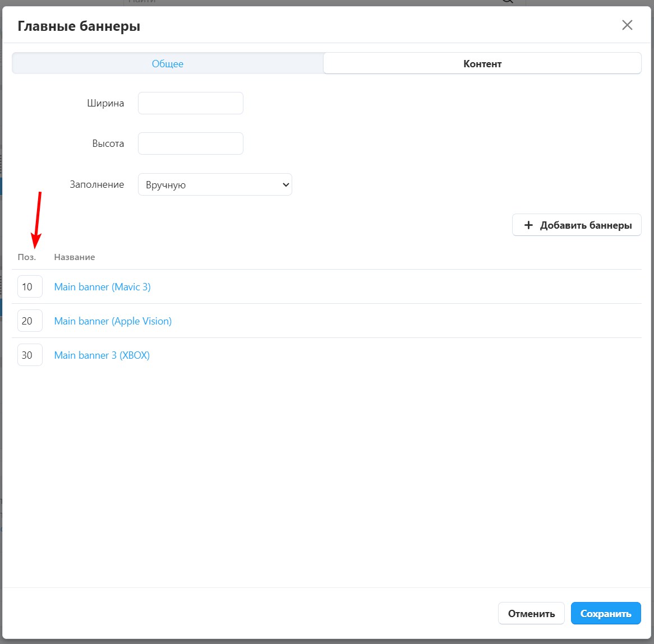Save banners with Сохранить button

point(605,614)
